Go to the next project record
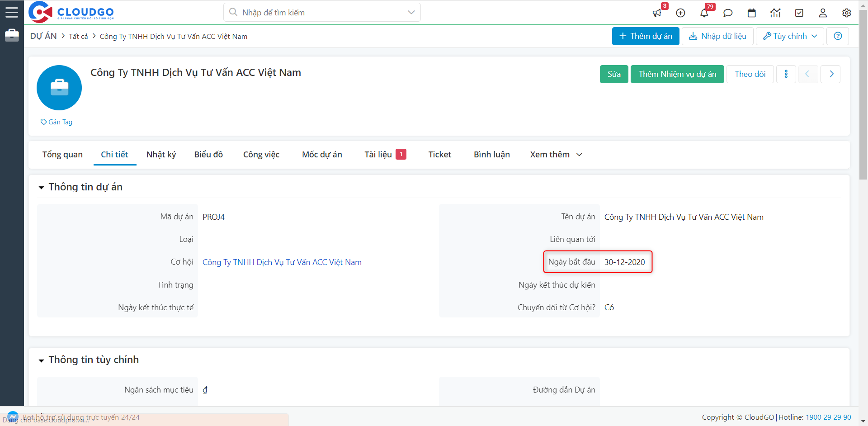The image size is (868, 426). [x=831, y=74]
